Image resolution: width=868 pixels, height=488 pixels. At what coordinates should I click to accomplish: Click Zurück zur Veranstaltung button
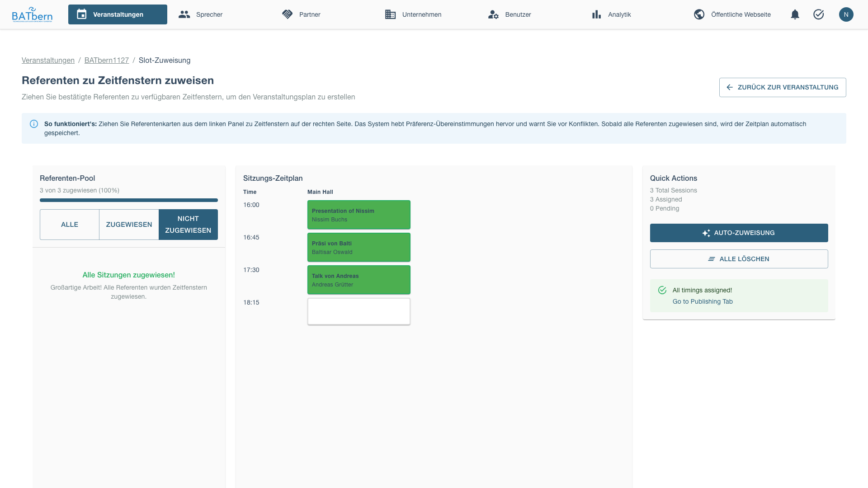tap(783, 87)
